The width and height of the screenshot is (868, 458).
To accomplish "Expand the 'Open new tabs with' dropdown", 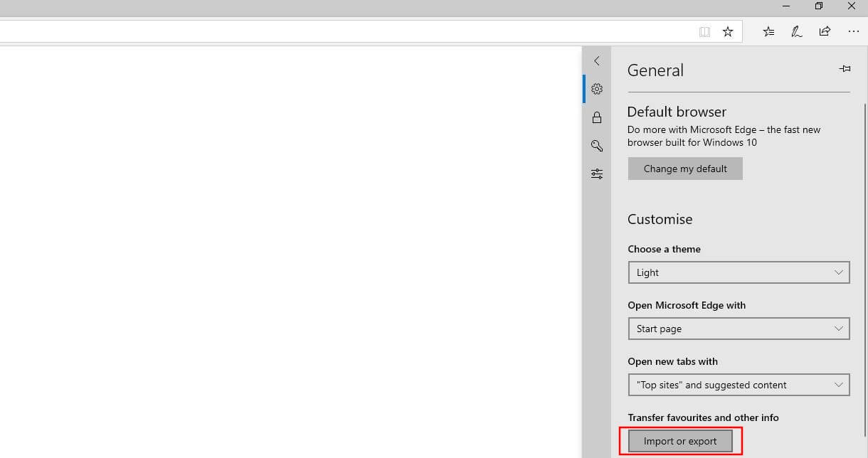I will (739, 385).
